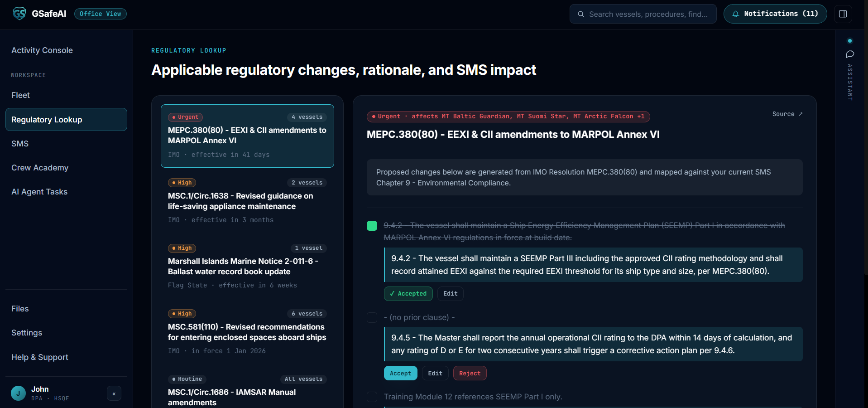868x408 pixels.
Task: Click the Office View badge
Action: point(101,14)
